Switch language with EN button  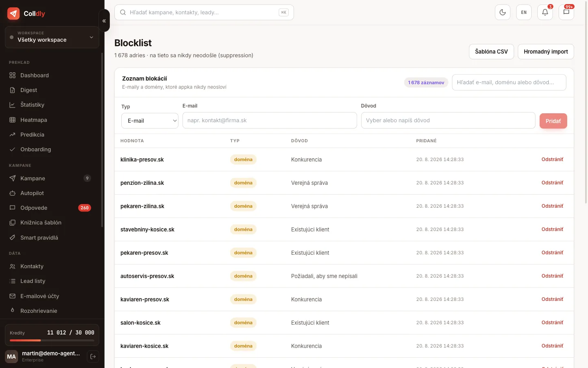[x=524, y=12]
